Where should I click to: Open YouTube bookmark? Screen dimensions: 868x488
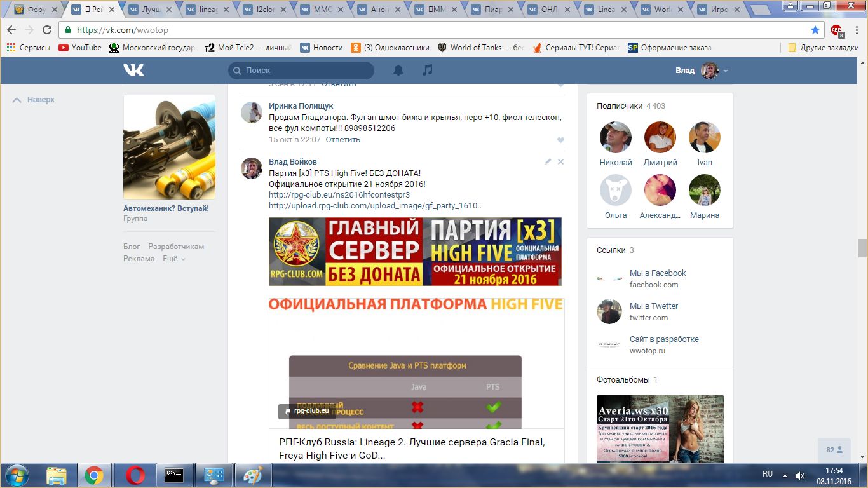pyautogui.click(x=80, y=48)
